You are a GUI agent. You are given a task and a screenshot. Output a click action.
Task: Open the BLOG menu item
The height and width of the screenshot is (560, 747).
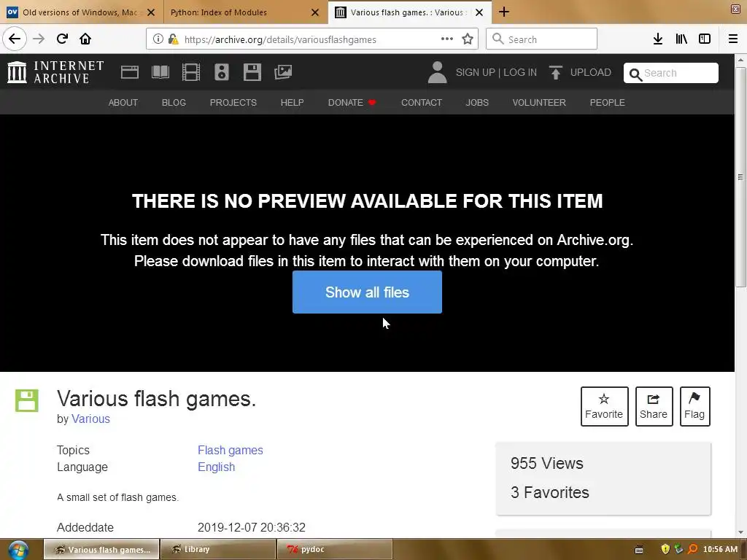[x=174, y=102]
